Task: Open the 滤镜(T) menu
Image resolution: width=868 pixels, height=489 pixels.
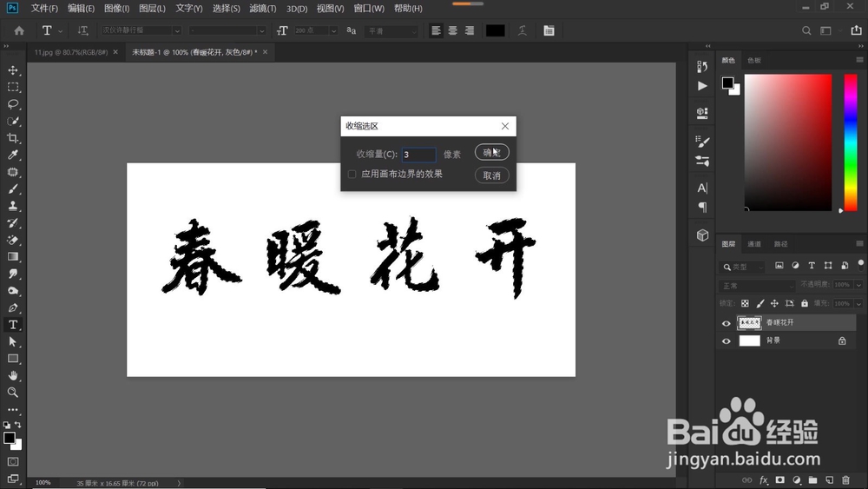Action: tap(263, 9)
